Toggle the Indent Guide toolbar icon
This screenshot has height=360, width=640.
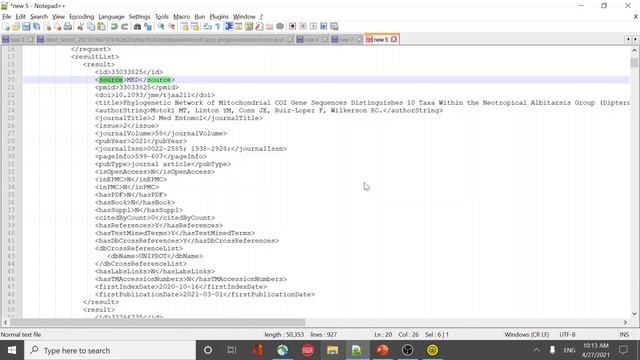229,27
